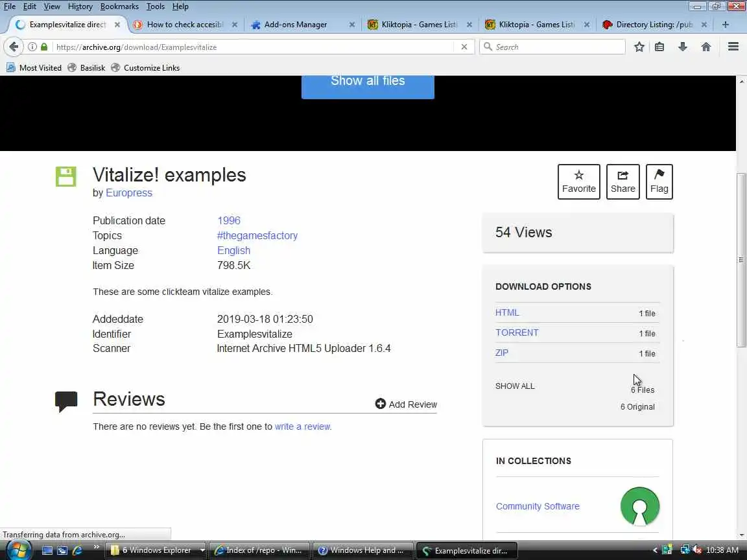Go to the home page icon
This screenshot has height=560, width=747.
point(706,47)
